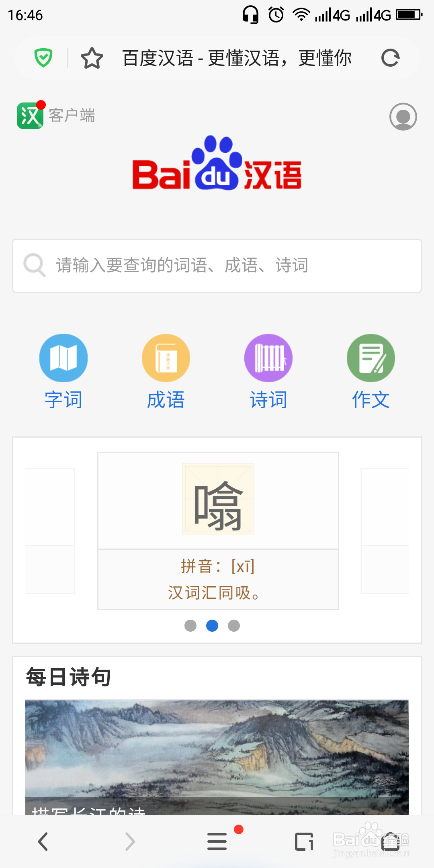
Task: Tap the green security shield icon
Action: pos(43,58)
